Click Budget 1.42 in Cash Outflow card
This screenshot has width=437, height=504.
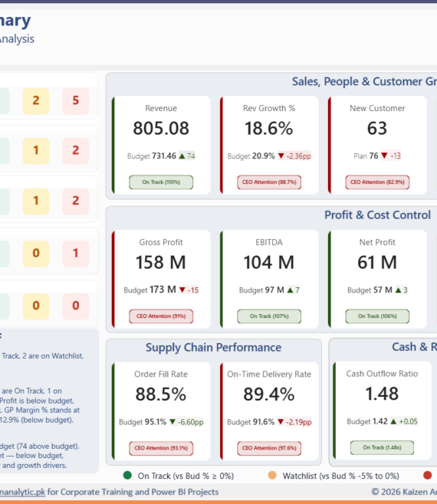pos(367,421)
